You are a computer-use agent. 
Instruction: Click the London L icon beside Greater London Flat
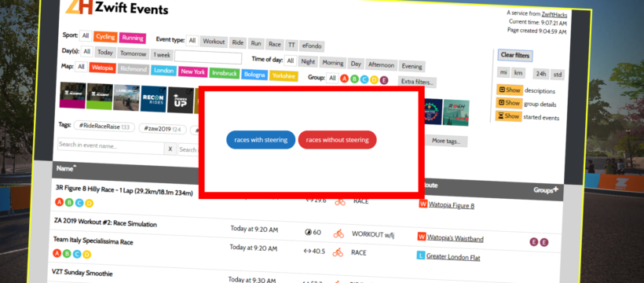[421, 255]
